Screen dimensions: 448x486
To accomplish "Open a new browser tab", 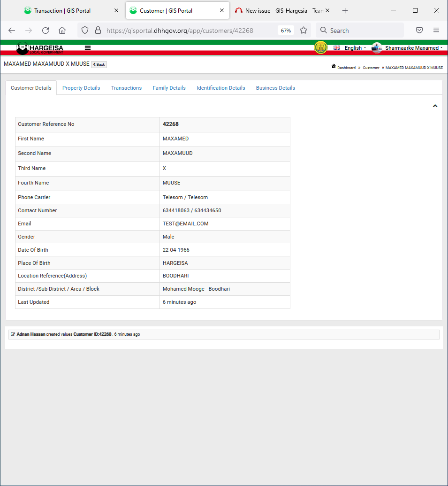I will [345, 10].
